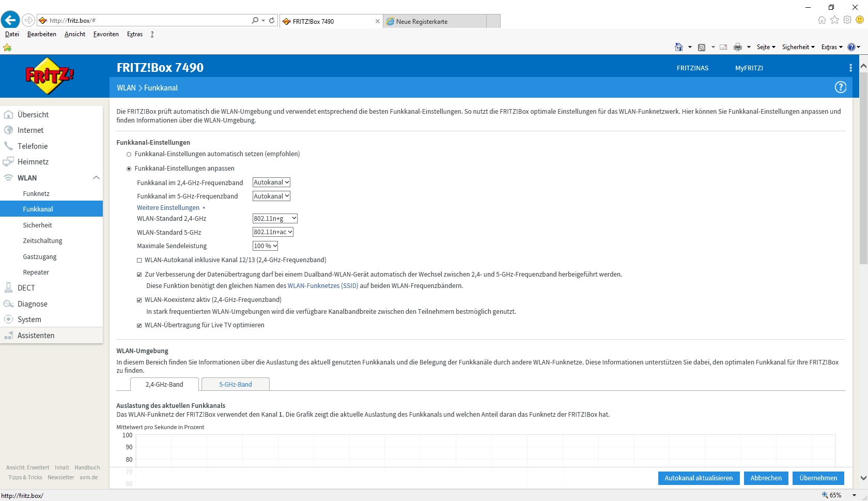The height and width of the screenshot is (501, 868).
Task: Open the Bearbeiten menu
Action: coord(42,34)
